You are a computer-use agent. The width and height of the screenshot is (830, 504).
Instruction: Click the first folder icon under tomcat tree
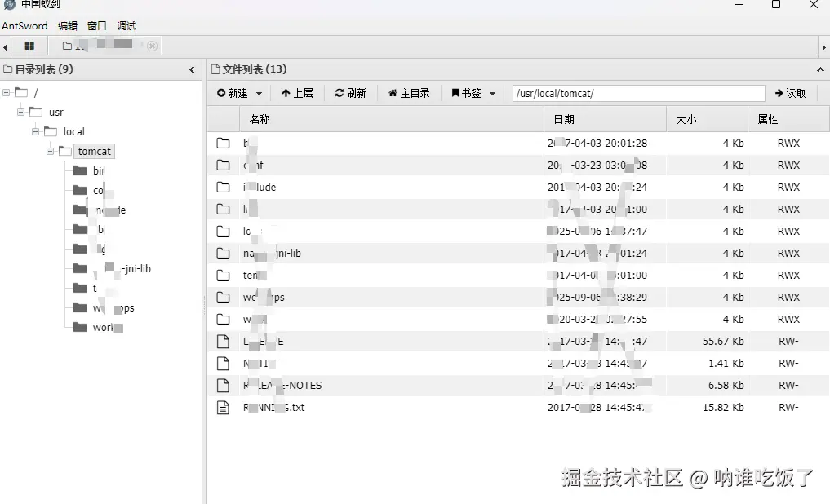pos(80,170)
